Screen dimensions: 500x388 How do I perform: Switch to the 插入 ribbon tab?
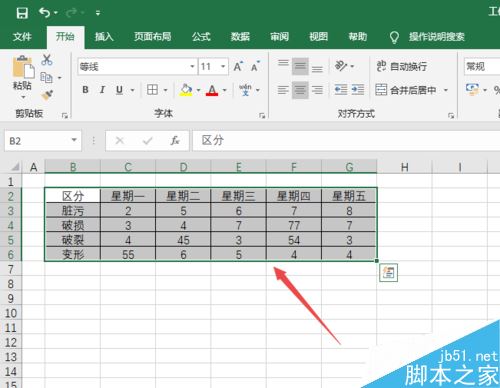click(104, 36)
